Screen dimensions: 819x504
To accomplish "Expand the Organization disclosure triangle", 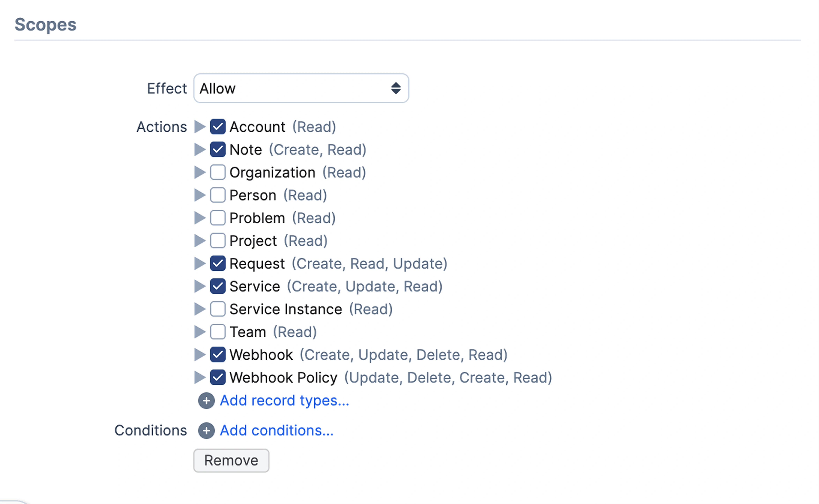I will tap(199, 172).
